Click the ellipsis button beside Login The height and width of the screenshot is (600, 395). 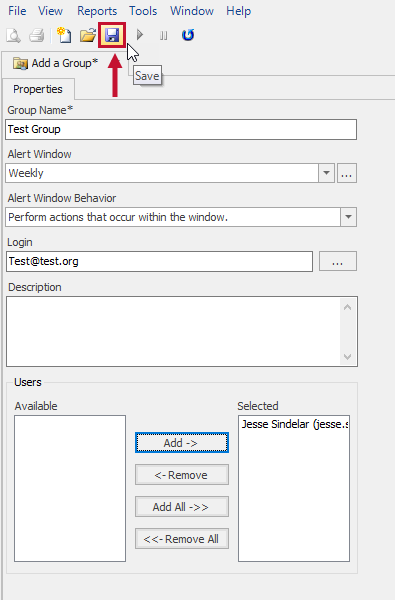pos(338,261)
